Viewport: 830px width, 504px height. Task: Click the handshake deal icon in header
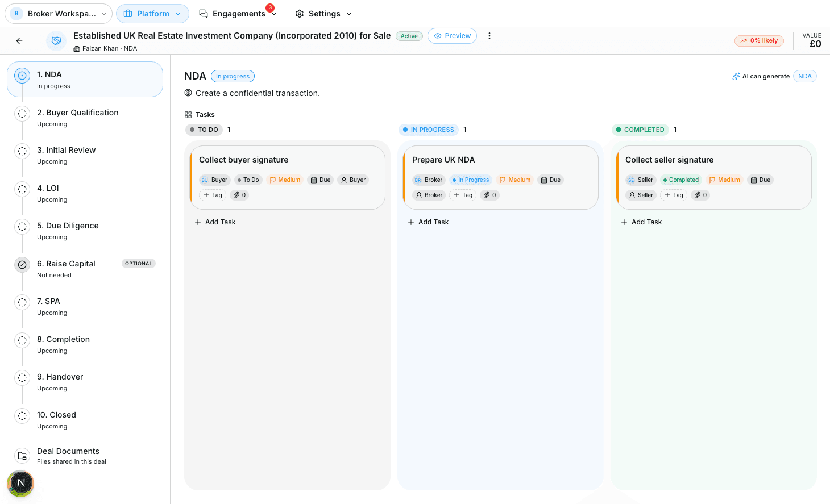pyautogui.click(x=56, y=41)
